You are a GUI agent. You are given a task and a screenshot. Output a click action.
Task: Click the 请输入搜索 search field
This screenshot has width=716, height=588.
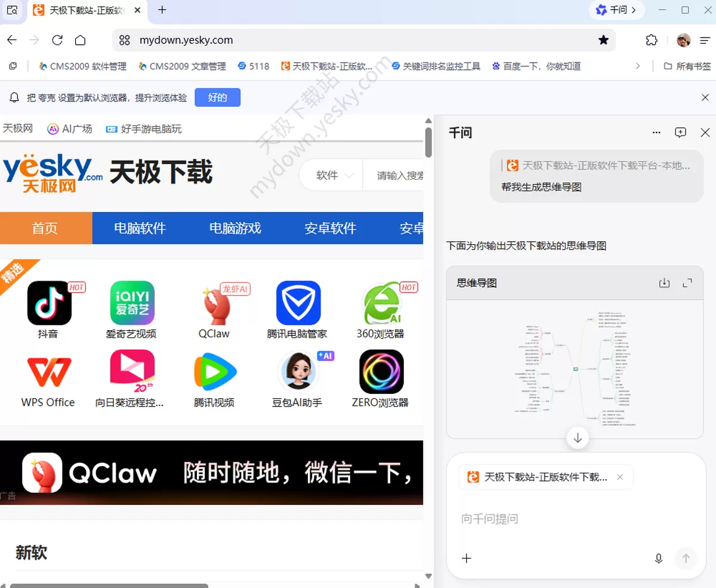tap(394, 176)
